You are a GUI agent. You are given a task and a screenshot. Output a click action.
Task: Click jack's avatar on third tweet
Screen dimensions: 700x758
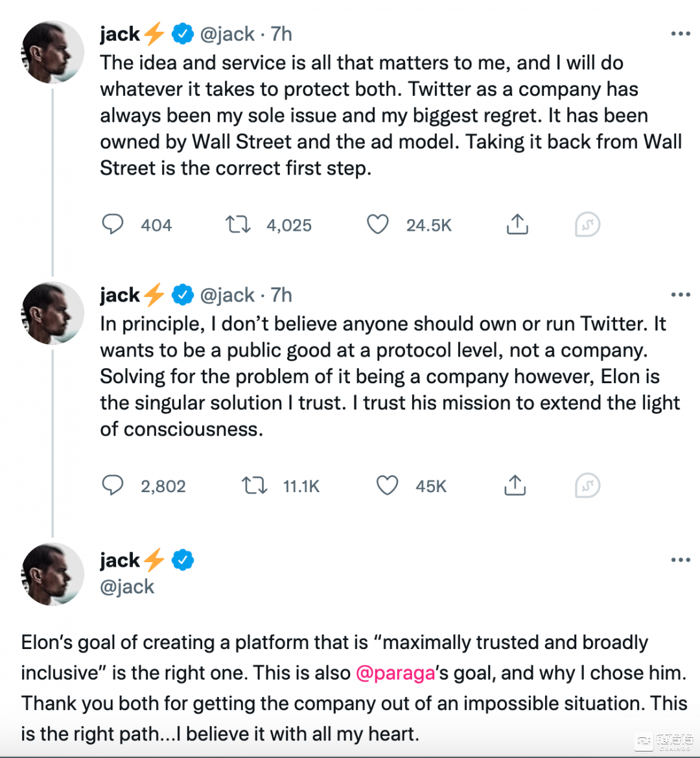click(x=52, y=574)
